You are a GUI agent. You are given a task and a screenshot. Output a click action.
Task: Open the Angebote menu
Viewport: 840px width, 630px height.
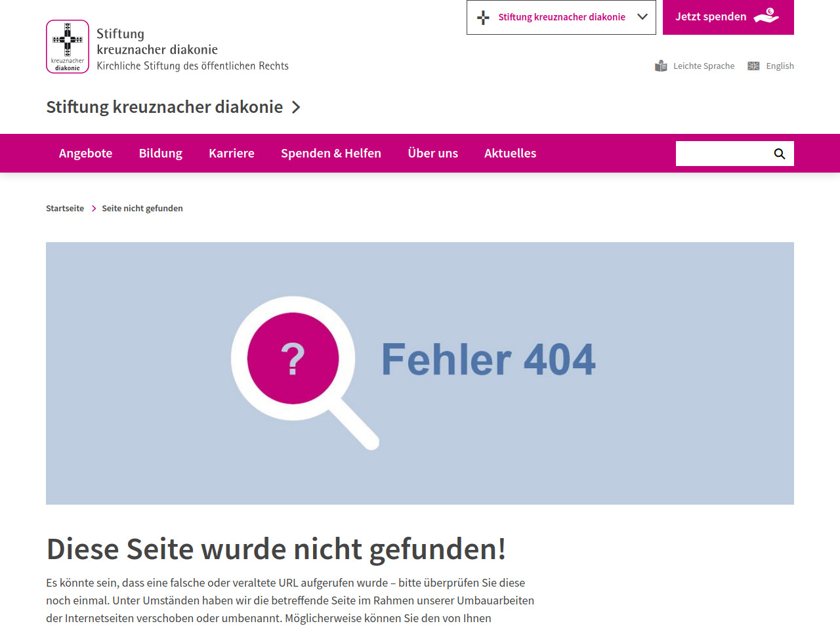coord(85,153)
